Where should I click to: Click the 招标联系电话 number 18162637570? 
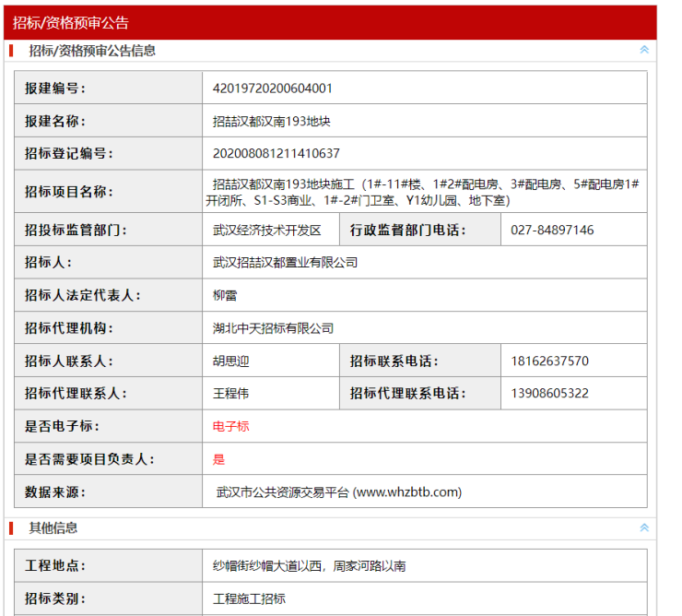[549, 361]
